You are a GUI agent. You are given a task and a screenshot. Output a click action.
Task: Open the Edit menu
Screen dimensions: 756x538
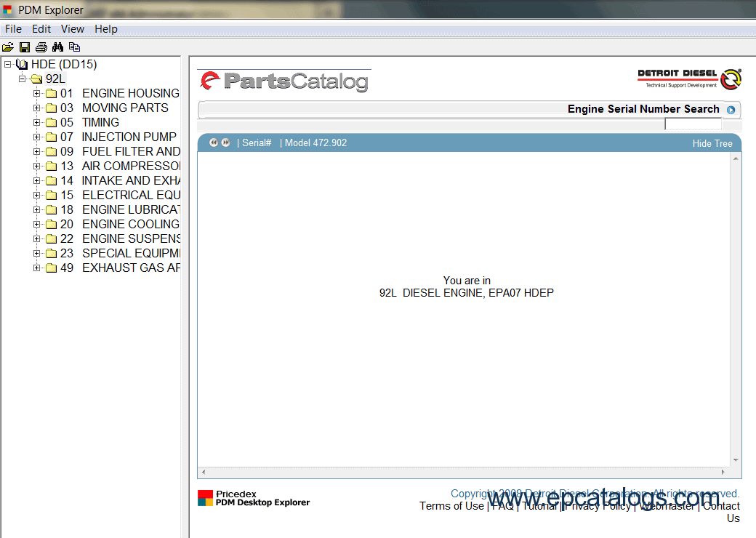41,29
